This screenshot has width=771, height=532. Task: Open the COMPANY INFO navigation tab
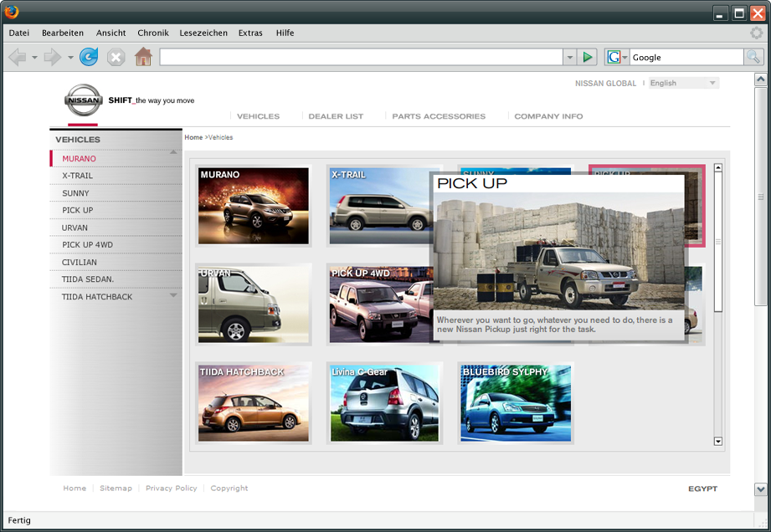549,116
